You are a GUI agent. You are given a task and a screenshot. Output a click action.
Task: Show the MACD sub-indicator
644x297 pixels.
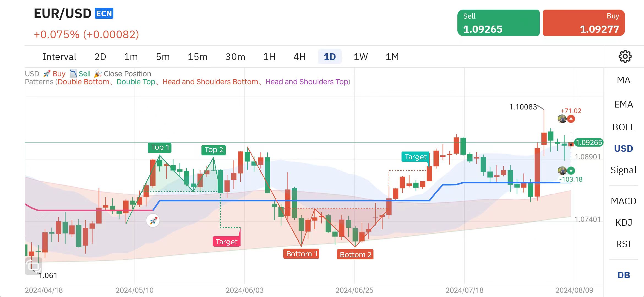[x=623, y=201]
